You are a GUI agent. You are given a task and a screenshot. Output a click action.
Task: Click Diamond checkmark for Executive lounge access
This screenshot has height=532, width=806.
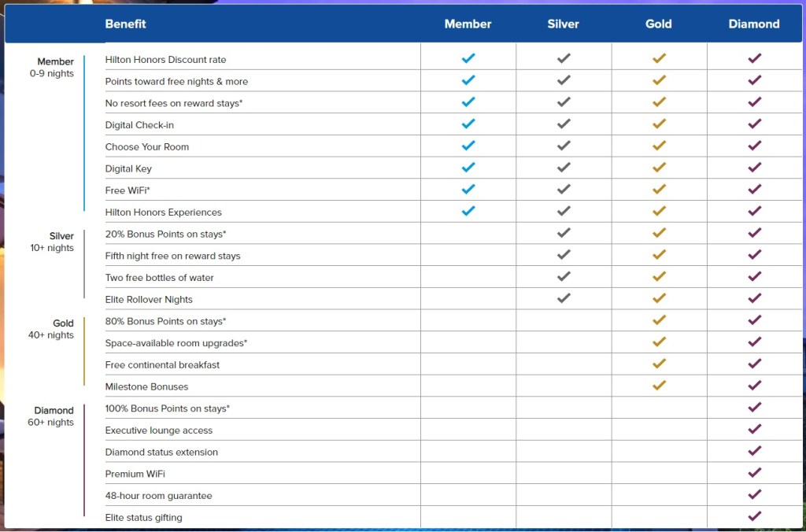tap(755, 429)
